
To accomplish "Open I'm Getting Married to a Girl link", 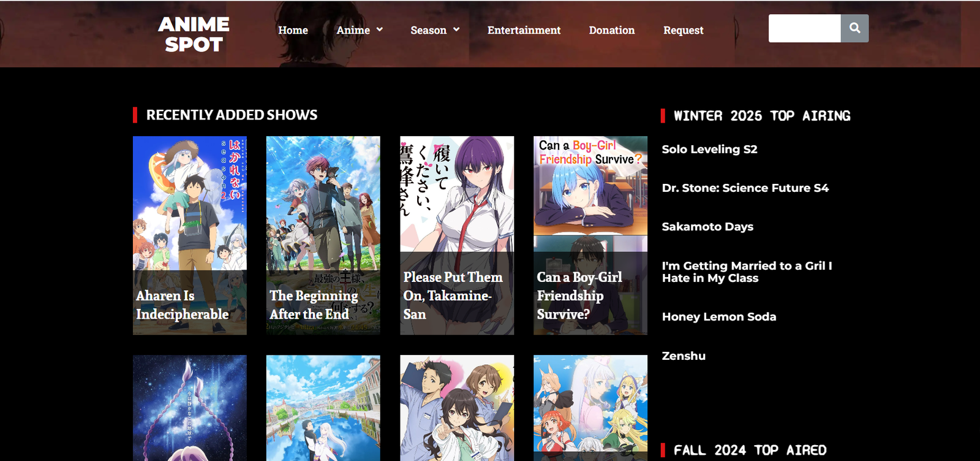I will point(747,272).
